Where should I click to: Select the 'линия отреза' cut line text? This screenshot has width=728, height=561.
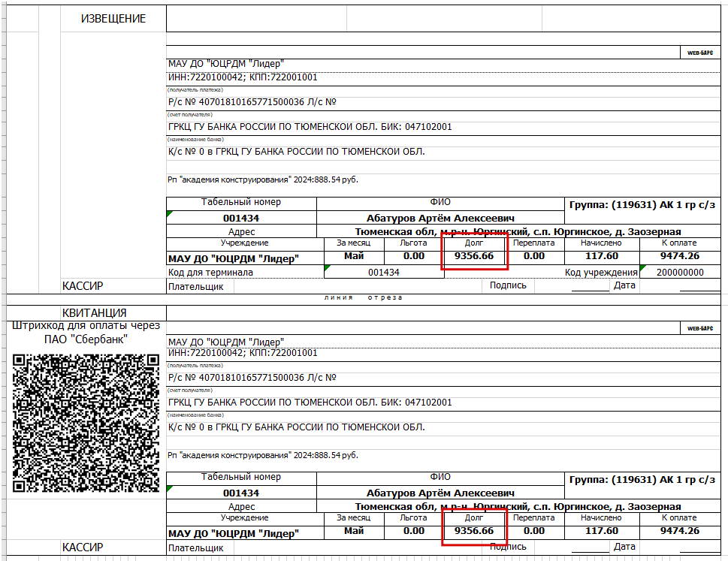coord(363,297)
